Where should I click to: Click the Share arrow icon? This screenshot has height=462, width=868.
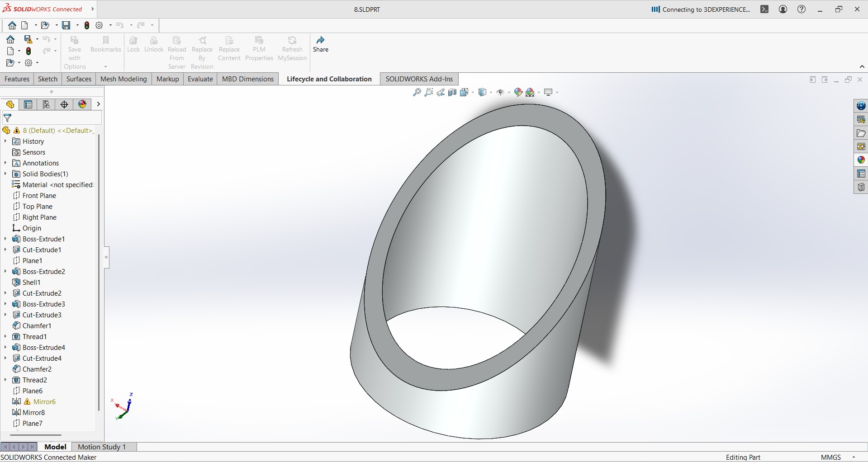(321, 40)
